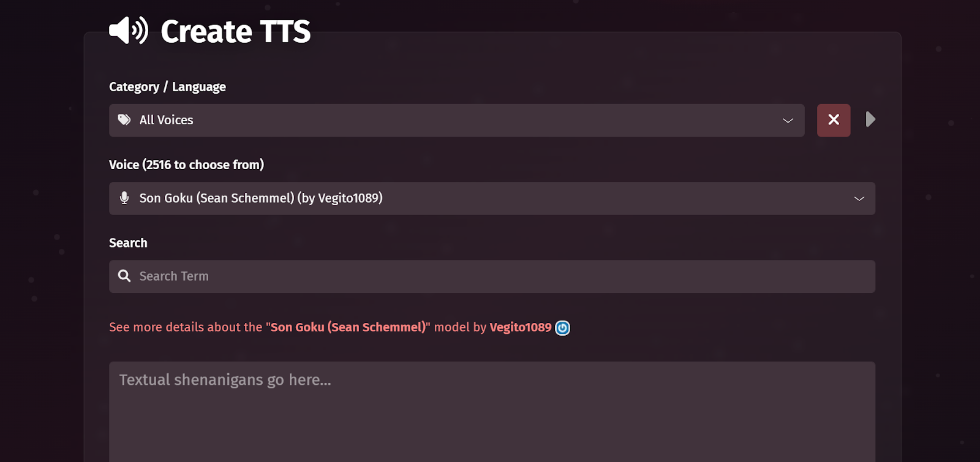Click the "Voice (2516 to choose from)" label
The height and width of the screenshot is (462, 980).
tap(186, 165)
